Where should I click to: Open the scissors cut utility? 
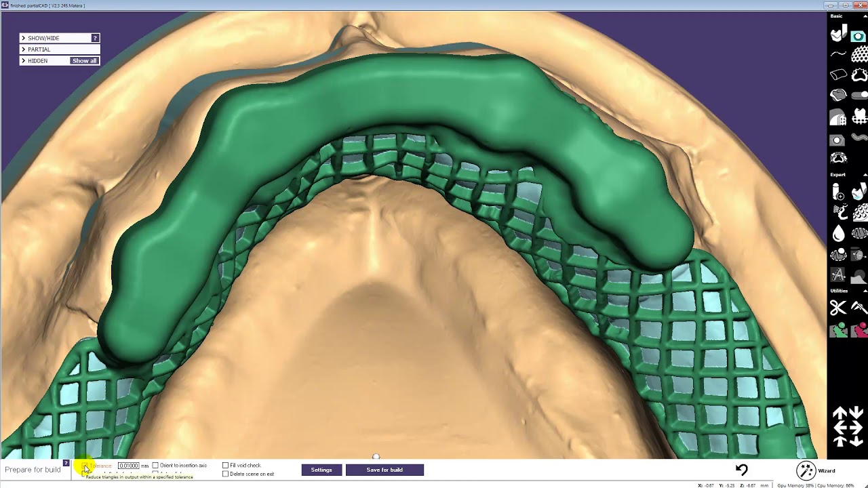click(x=838, y=308)
